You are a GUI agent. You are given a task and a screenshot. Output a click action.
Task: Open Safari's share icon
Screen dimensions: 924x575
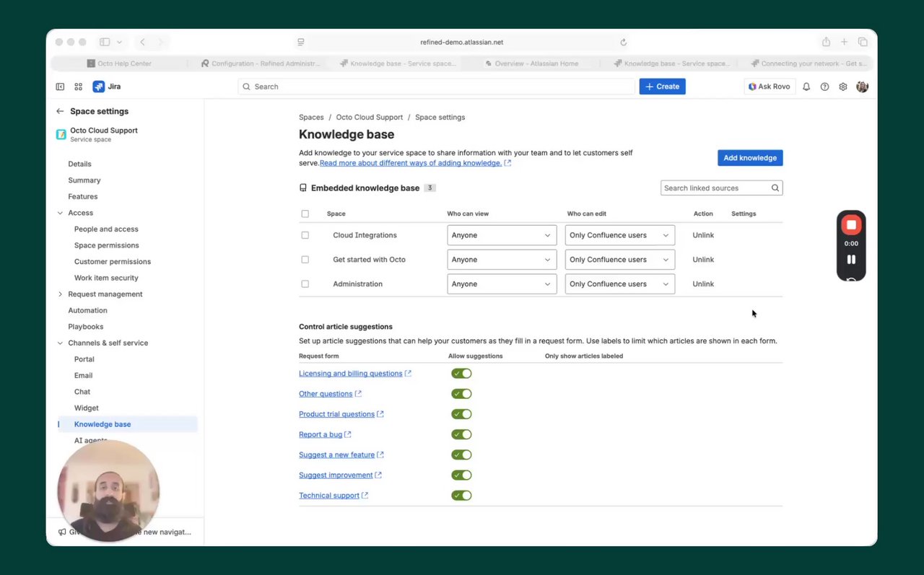point(826,42)
